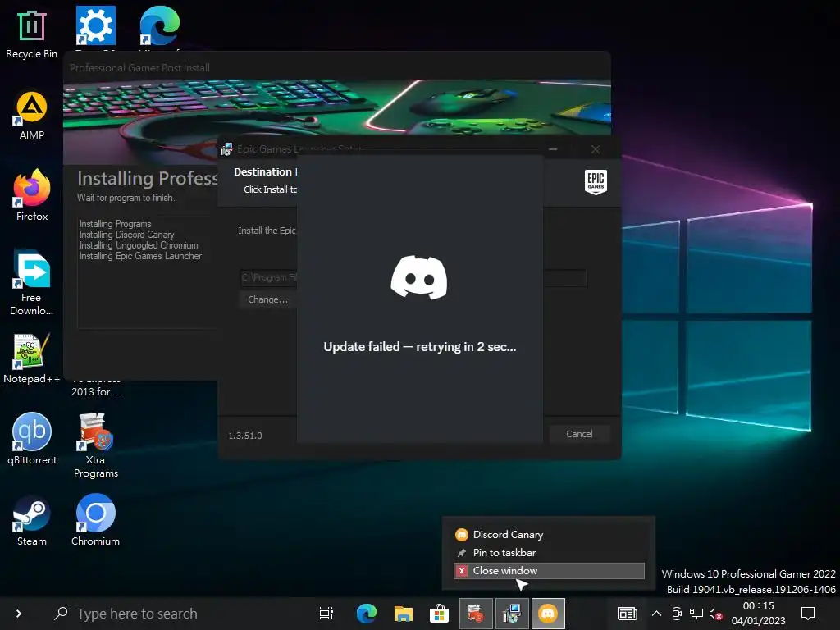
Task: Open Chromium desktop shortcut
Action: pyautogui.click(x=95, y=521)
